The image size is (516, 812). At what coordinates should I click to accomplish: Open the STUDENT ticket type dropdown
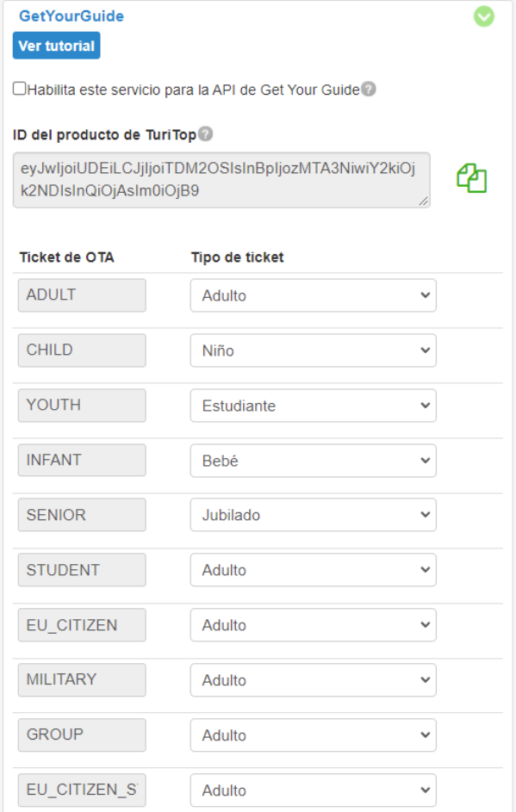(313, 570)
